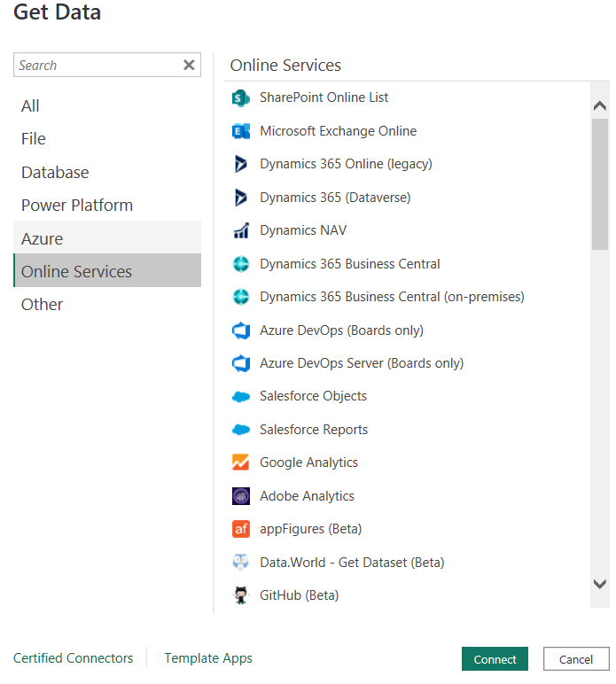Select the Microsoft Exchange Online icon
The width and height of the screenshot is (616, 684).
(240, 131)
